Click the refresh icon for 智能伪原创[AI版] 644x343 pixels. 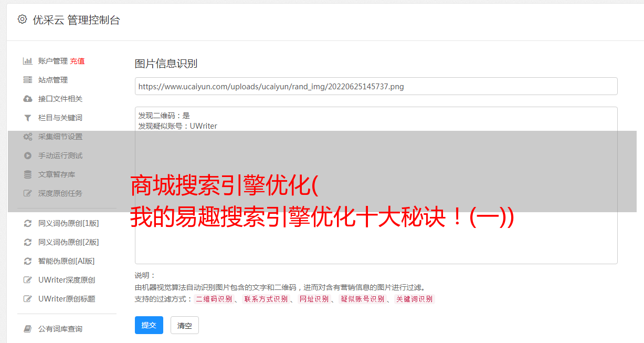pos(28,261)
